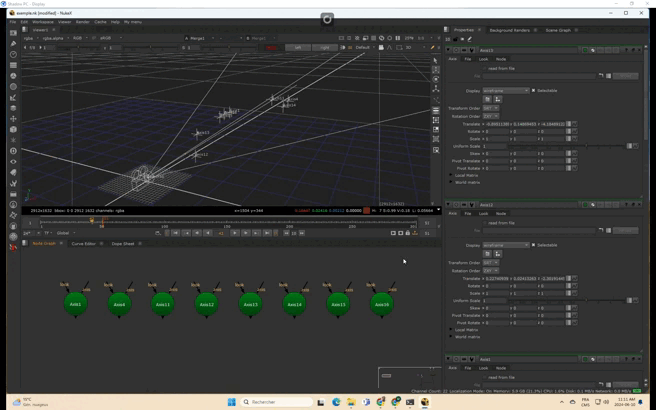Click the edit pencil icon in Properties toolbar

[x=470, y=39]
